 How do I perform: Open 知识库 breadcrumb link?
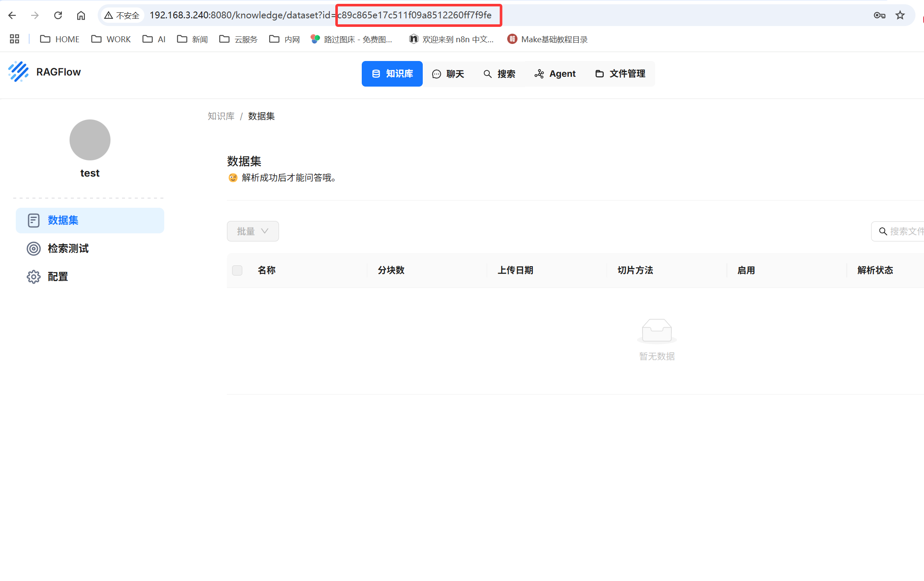(221, 116)
